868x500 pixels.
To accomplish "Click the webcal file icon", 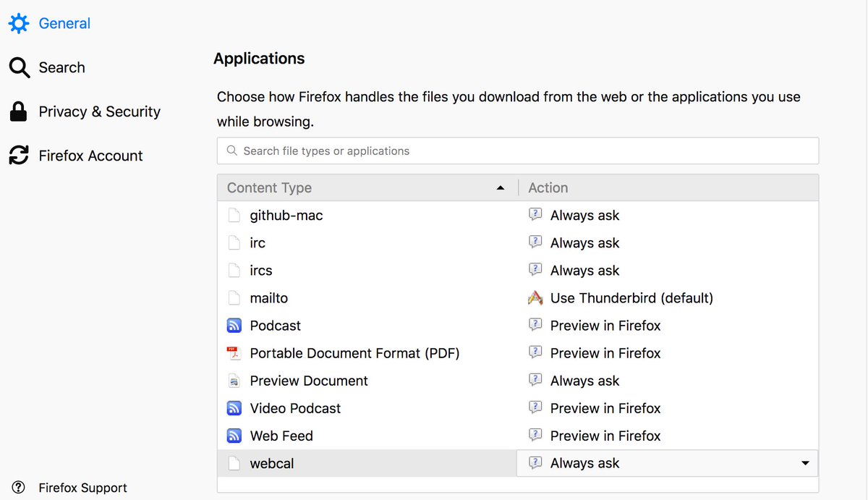I will pyautogui.click(x=234, y=463).
